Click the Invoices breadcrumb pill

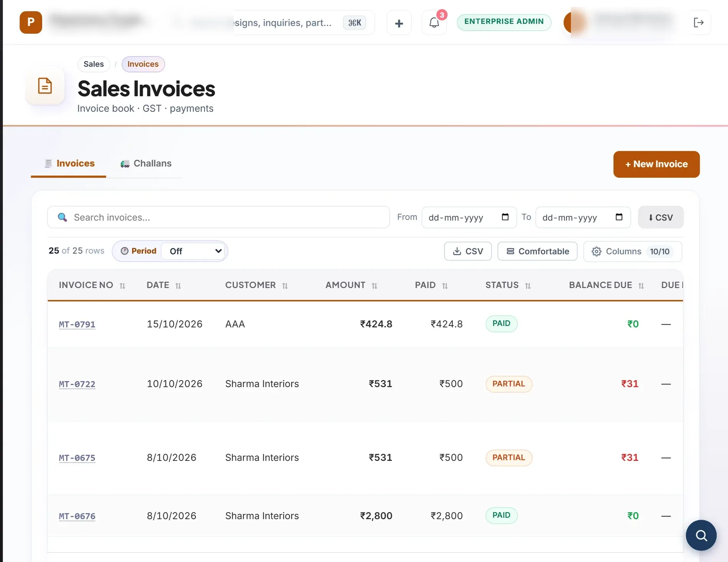point(143,64)
